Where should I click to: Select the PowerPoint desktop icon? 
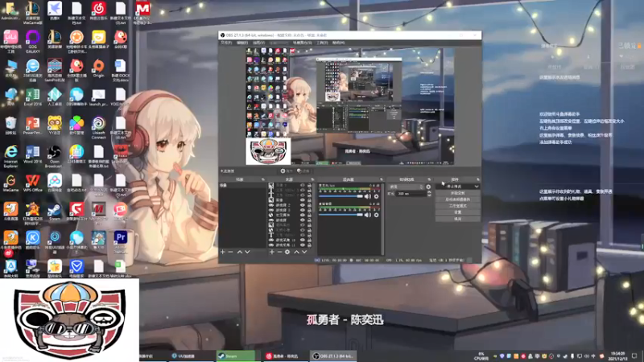point(32,125)
